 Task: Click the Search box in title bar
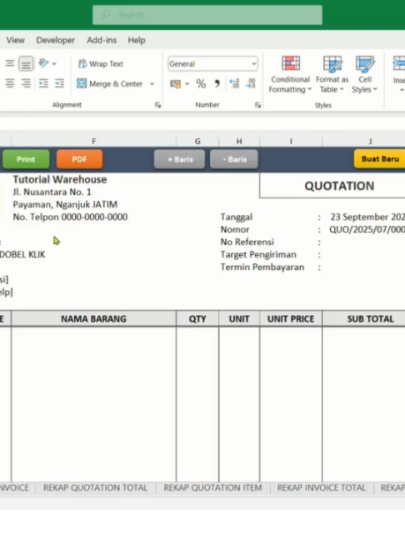tap(207, 15)
